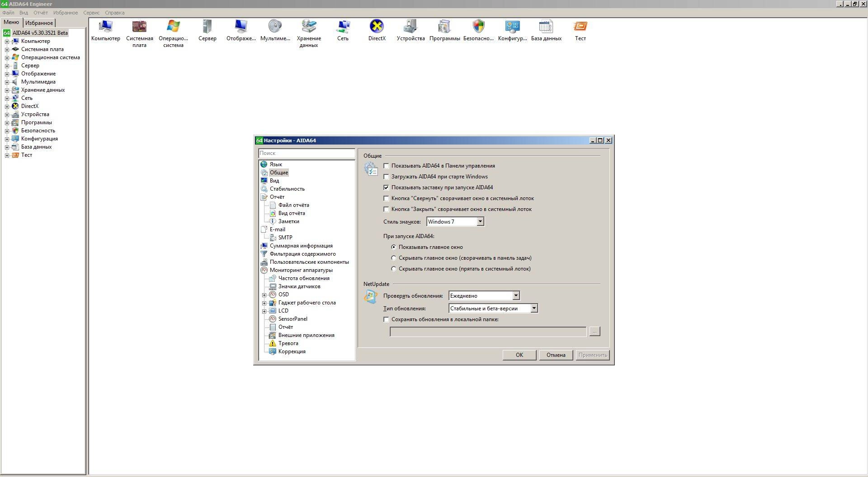Open the Безопасность shield icon
The height and width of the screenshot is (477, 868).
pos(478,30)
